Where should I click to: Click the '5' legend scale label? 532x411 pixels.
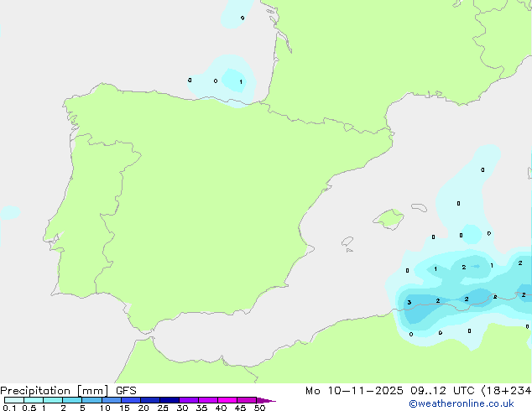tap(82, 408)
